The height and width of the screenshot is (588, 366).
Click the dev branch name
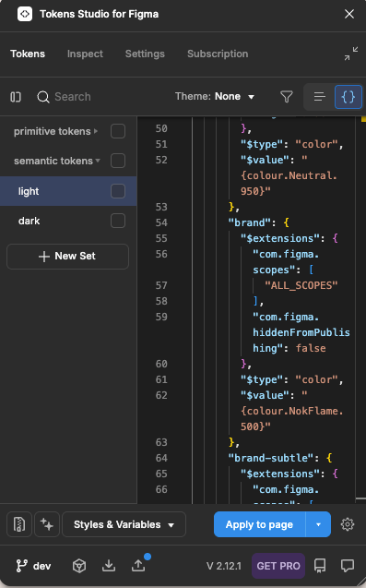(42, 566)
